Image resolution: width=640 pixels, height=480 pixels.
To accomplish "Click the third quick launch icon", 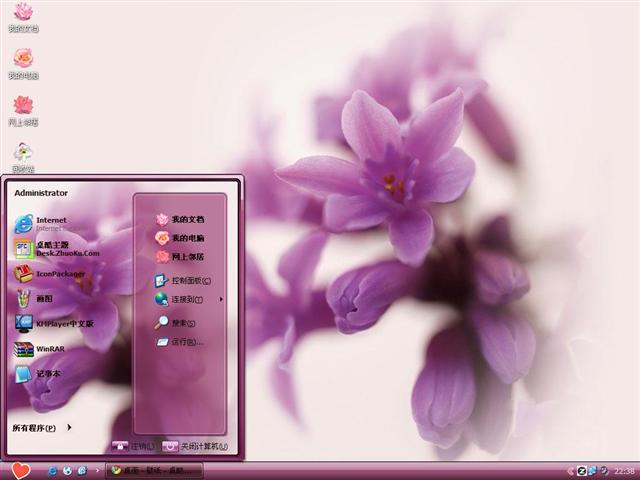I will [x=82, y=471].
